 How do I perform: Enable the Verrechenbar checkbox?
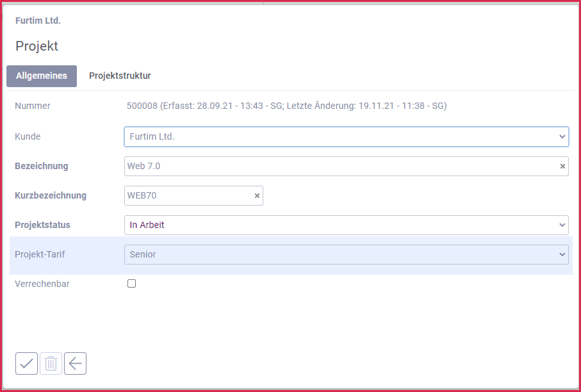pos(131,284)
